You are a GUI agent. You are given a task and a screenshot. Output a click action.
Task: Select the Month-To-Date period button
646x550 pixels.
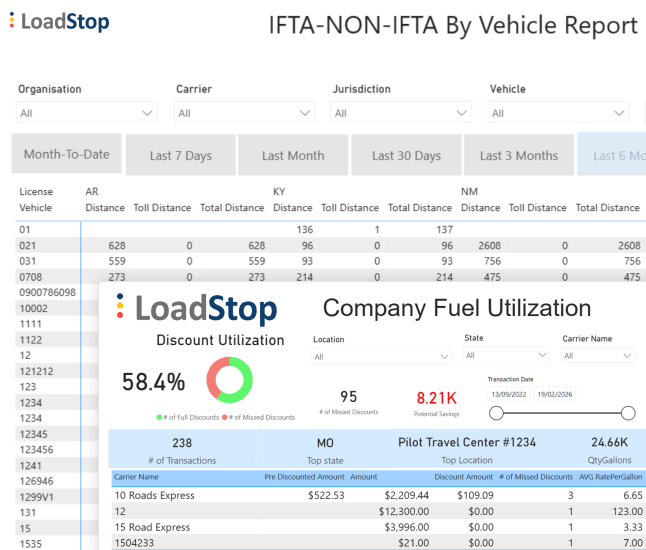click(66, 154)
